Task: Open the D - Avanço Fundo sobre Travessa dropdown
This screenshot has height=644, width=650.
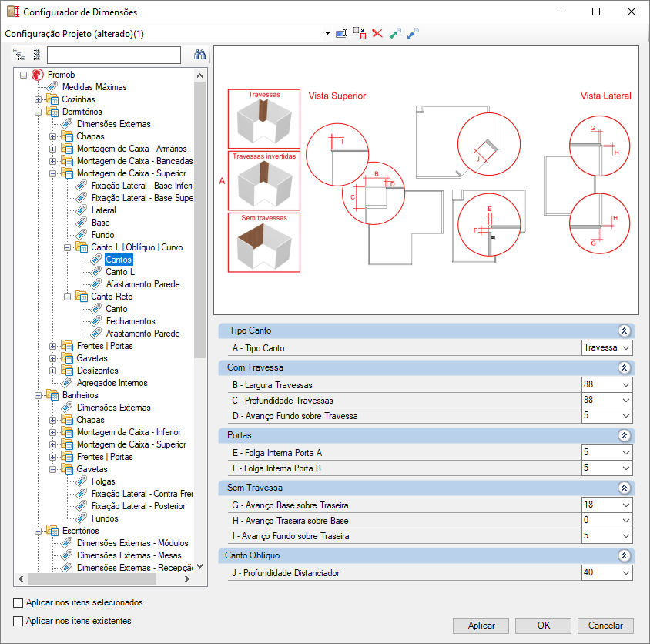Action: tap(626, 416)
